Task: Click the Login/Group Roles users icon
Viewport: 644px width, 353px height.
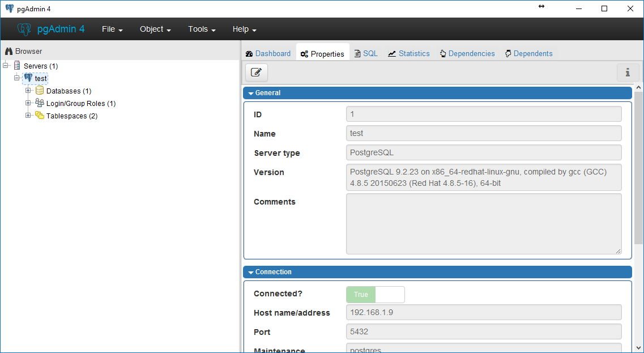Action: [x=40, y=103]
